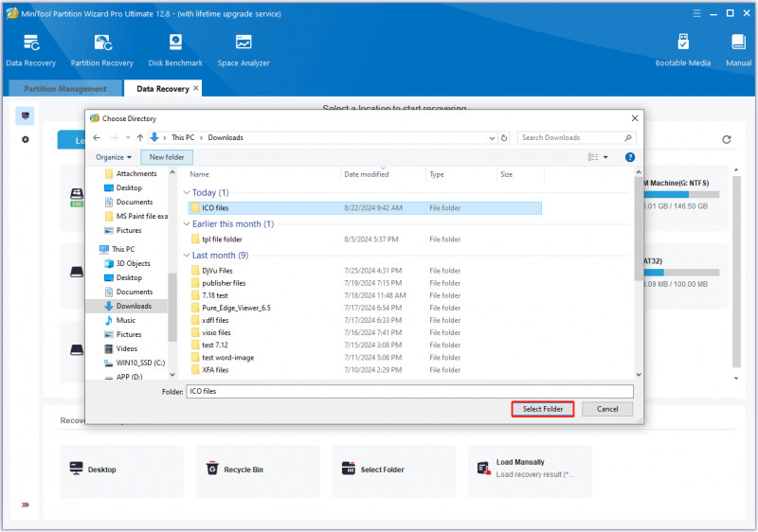Click the New folder button
This screenshot has height=532, width=758.
[167, 157]
